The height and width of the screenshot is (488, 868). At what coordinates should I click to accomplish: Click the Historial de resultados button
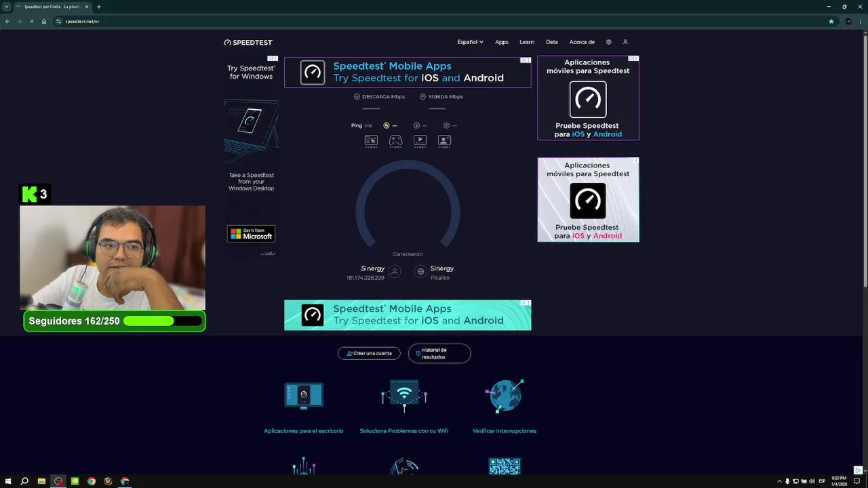pos(439,353)
